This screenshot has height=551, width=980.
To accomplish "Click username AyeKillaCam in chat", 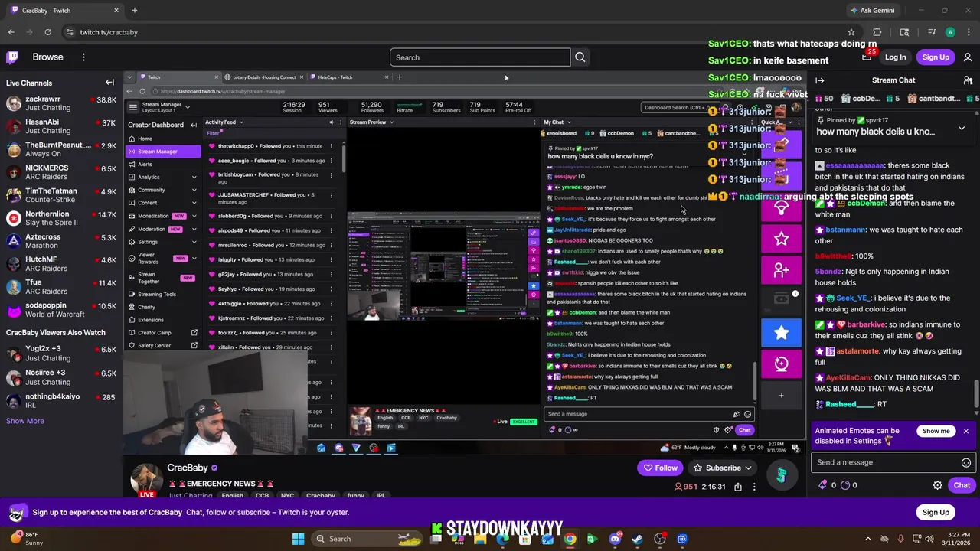I will [848, 377].
